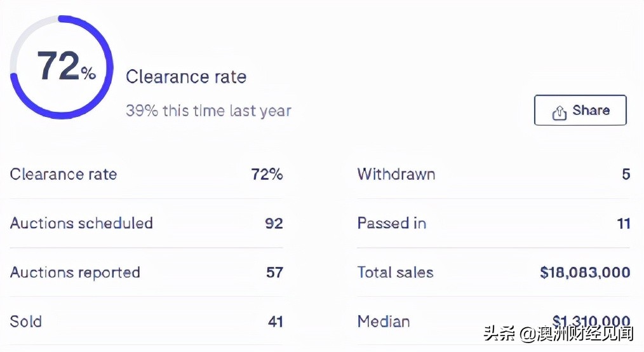Click the Sold row label
Viewport: 644px width, 352px height.
pos(26,322)
